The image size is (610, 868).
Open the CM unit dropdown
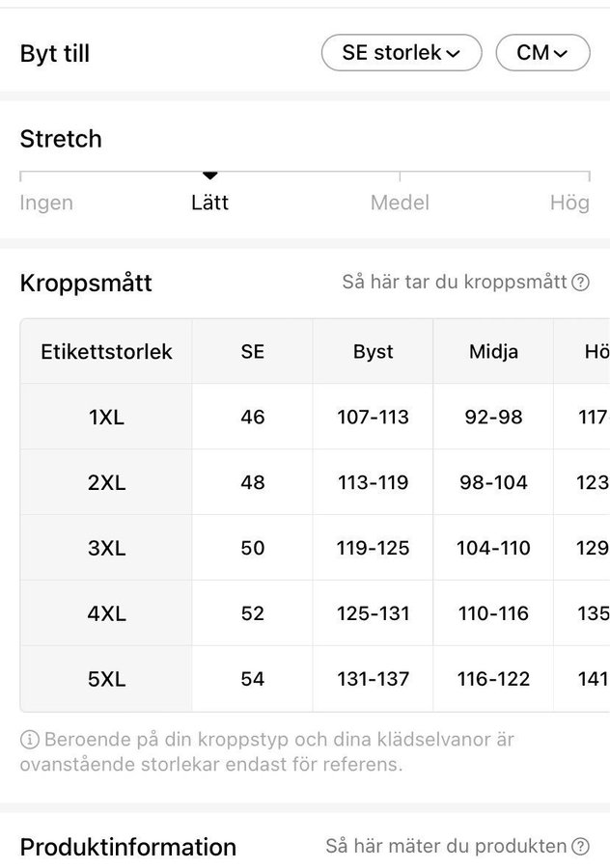542,53
